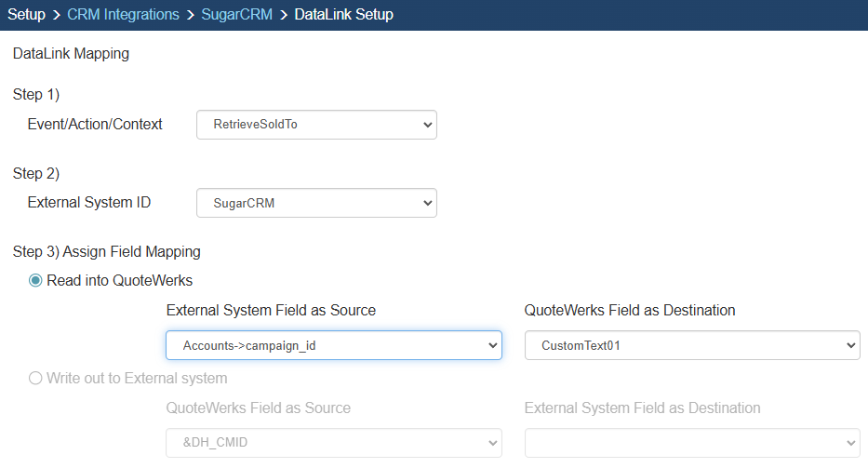868x468 pixels.
Task: Click the Setup breadcrumb
Action: point(26,15)
